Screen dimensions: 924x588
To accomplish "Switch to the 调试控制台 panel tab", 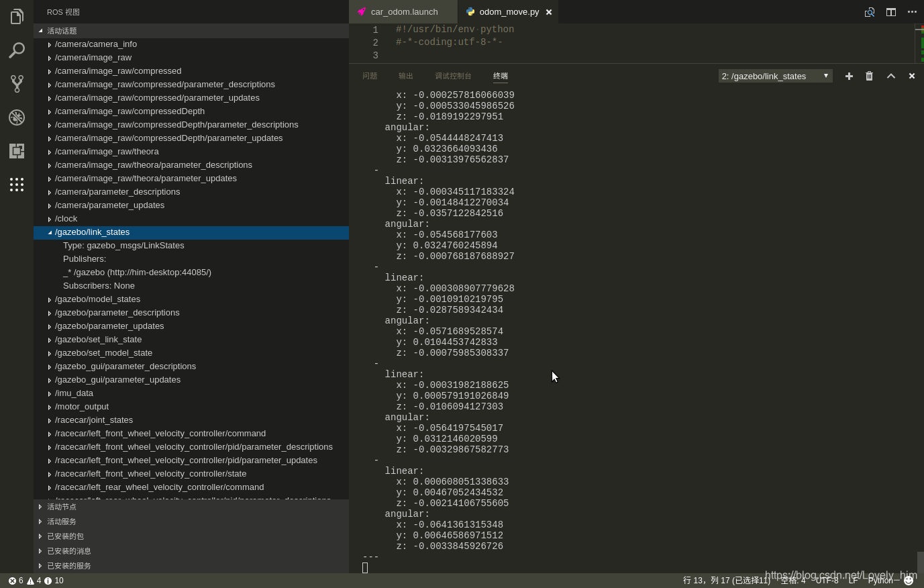I will click(x=453, y=76).
